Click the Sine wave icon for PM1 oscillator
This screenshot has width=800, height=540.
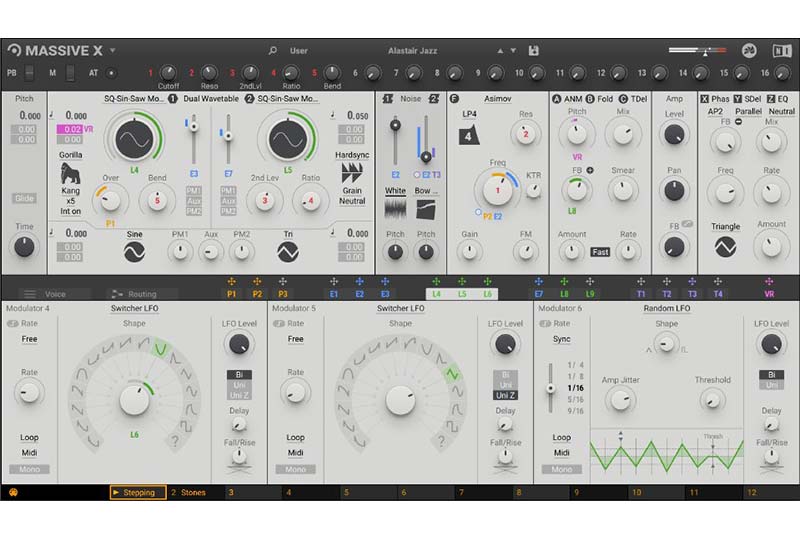click(x=134, y=252)
